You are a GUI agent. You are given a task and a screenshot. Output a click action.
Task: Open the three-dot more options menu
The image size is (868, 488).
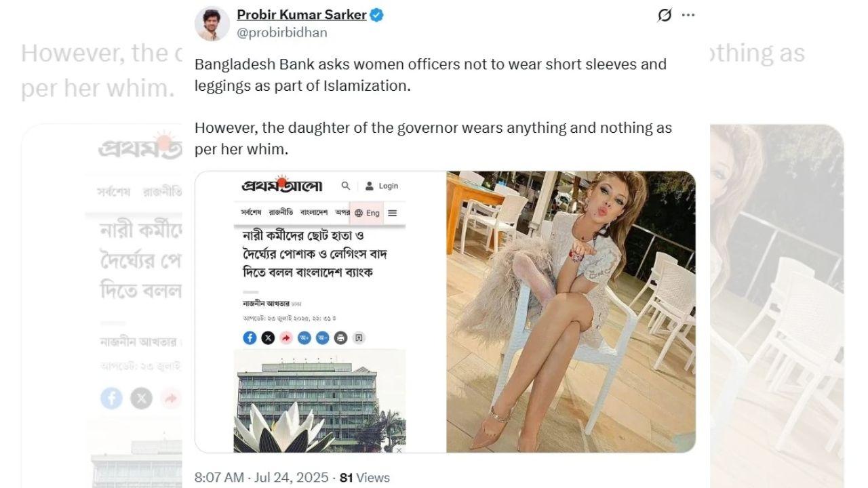pos(688,15)
